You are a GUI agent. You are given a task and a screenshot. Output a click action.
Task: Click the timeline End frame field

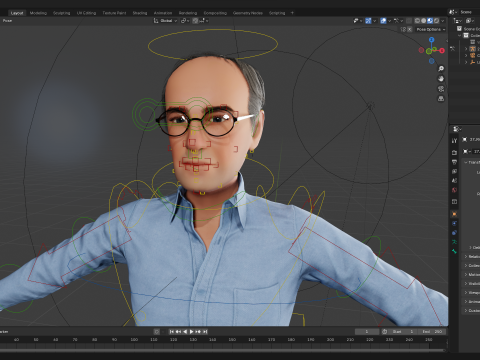pos(432,332)
